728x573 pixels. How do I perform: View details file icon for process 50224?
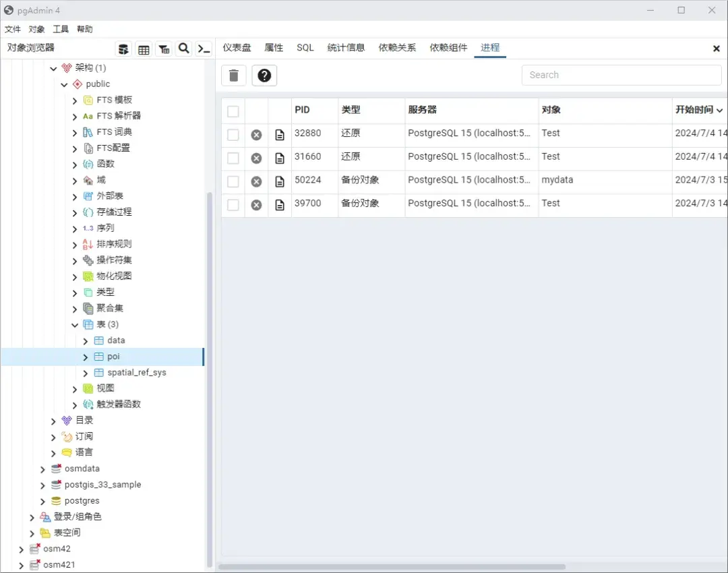280,181
